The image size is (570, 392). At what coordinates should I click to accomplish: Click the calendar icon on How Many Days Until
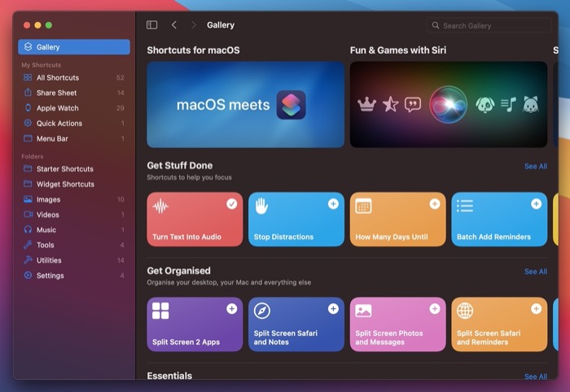click(x=363, y=206)
